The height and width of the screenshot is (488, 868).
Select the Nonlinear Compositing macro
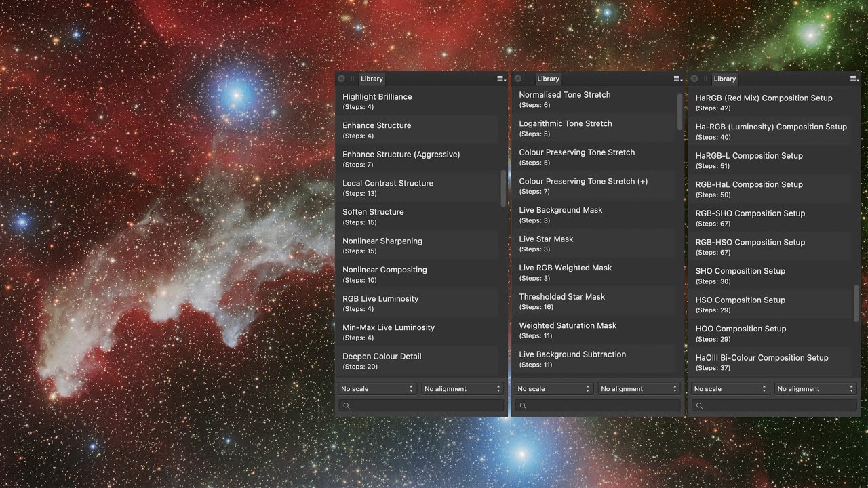[417, 274]
